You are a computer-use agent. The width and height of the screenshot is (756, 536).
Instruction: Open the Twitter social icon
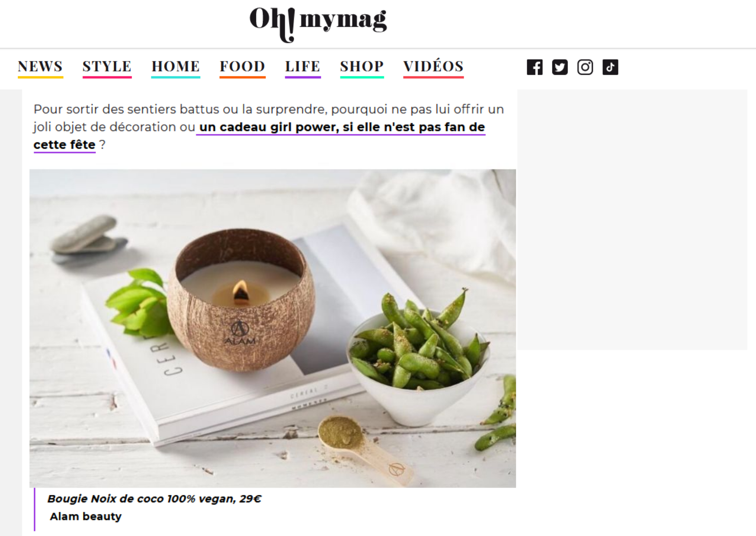tap(560, 67)
